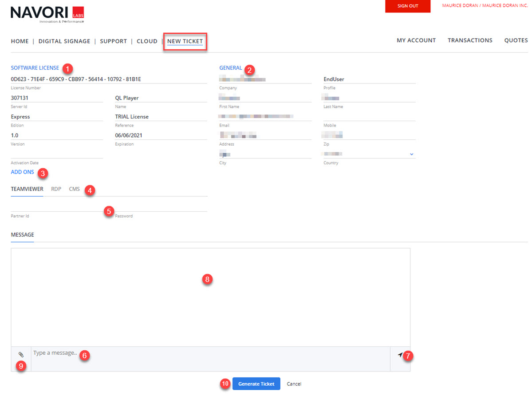Switch to the CMS tab
Screen dimensions: 532x400
click(74, 189)
